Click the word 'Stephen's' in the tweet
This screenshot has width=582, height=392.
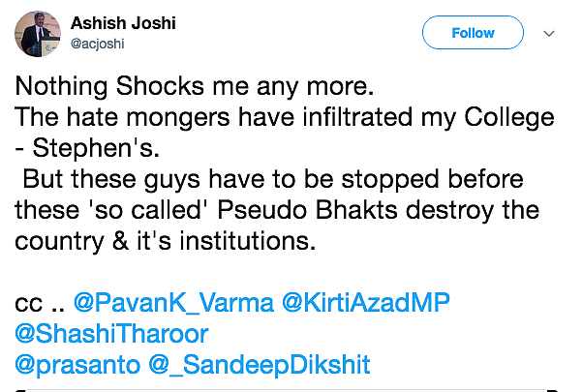[96, 148]
